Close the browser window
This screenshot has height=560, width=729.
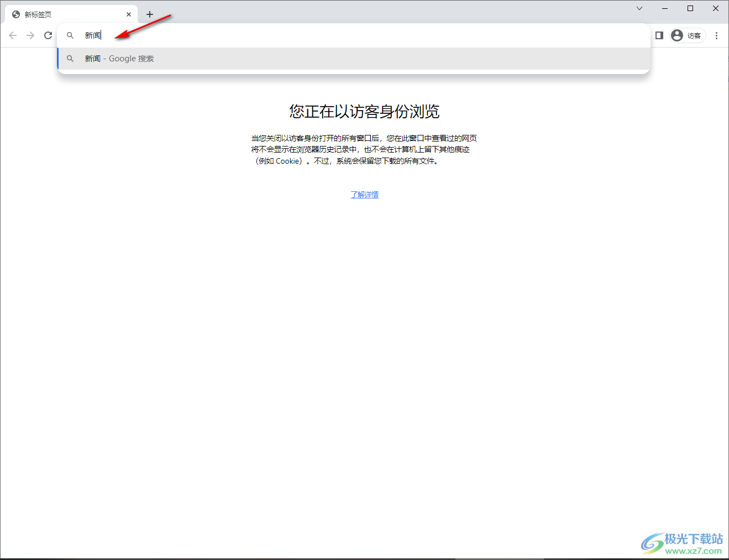click(x=716, y=8)
